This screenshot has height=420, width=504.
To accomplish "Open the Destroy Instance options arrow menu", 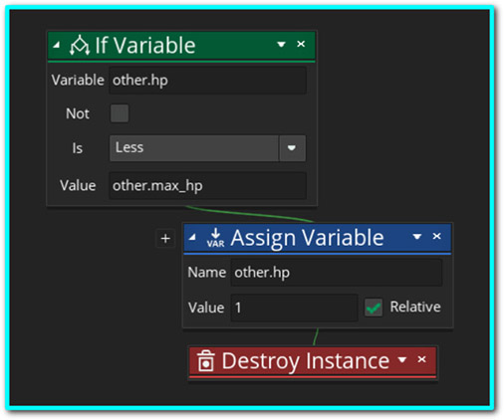I will tap(402, 359).
